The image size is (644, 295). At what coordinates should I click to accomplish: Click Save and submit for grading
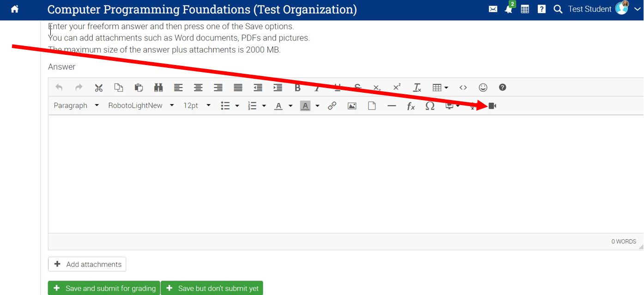104,288
